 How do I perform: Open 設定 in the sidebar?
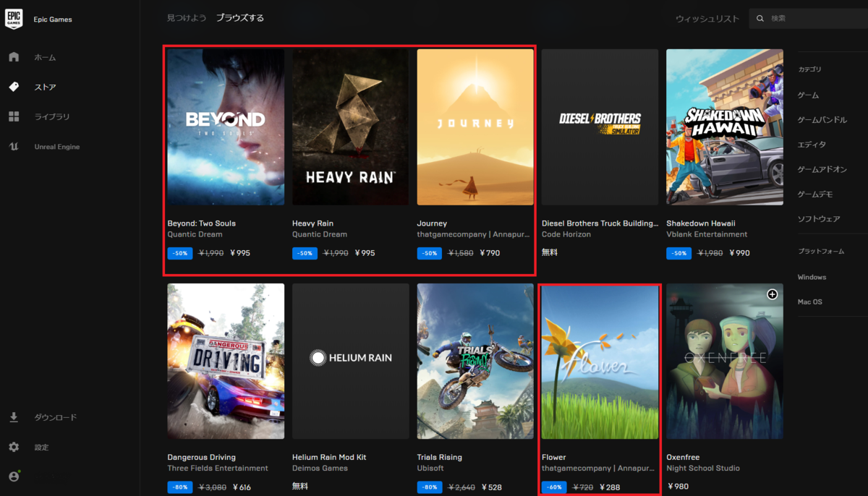(x=42, y=447)
